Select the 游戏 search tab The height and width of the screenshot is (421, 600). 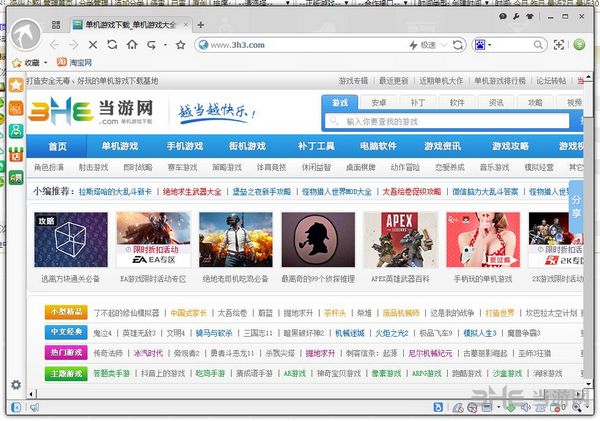pos(340,103)
